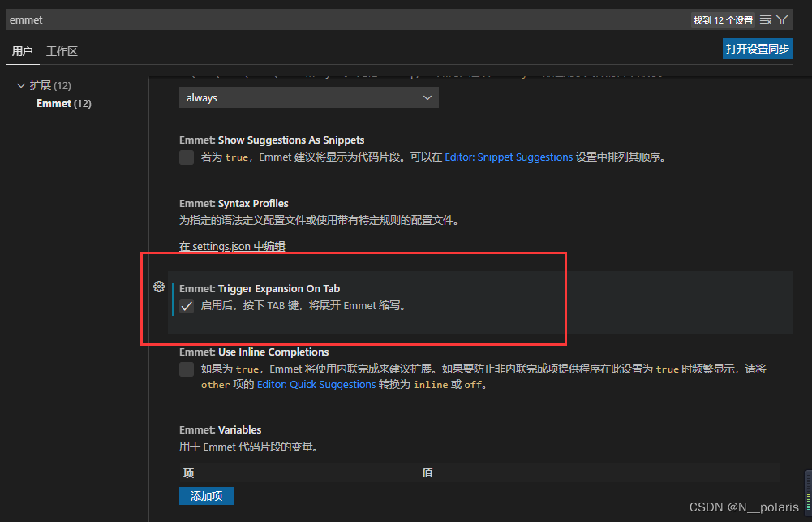Click the 打开设置同步 button

coord(757,49)
